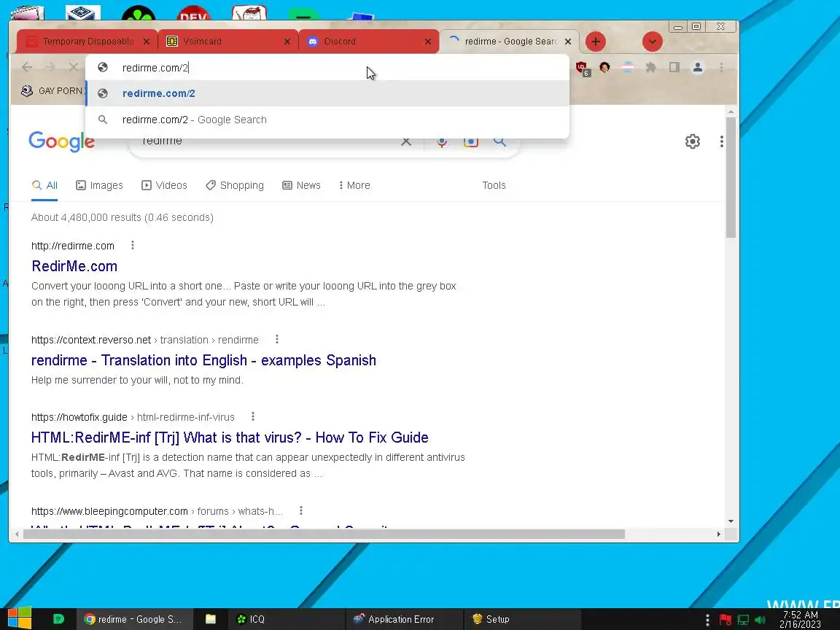Screen dimensions: 840x630
Task: Choose the redirme.com/2 URL suggestion
Action: click(327, 93)
